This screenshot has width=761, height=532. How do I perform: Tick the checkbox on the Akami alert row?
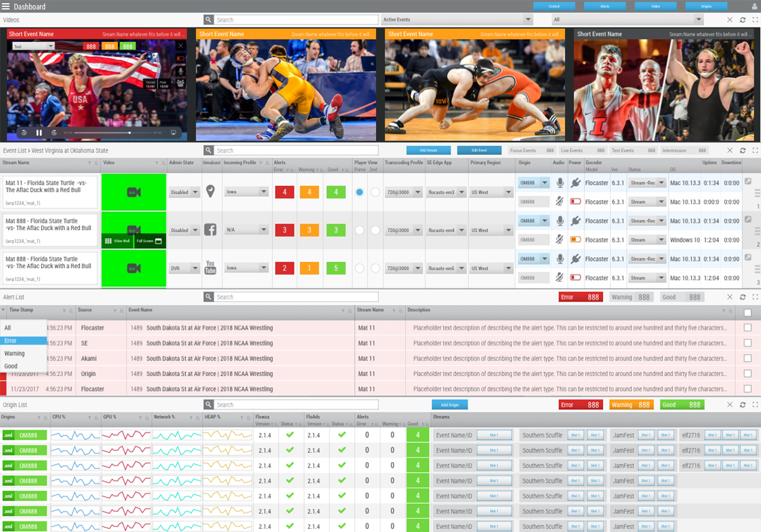pos(747,358)
